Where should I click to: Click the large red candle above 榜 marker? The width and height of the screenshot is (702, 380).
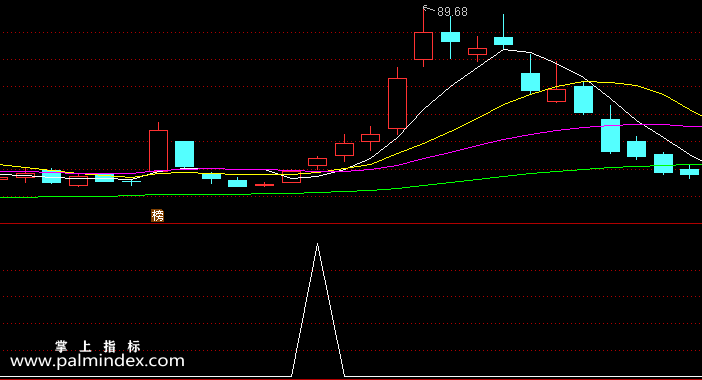coord(158,150)
